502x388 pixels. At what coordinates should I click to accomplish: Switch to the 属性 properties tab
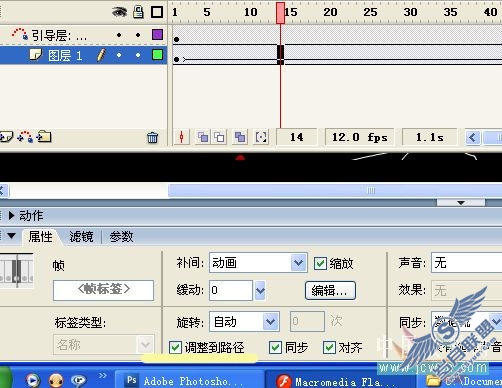(x=40, y=237)
